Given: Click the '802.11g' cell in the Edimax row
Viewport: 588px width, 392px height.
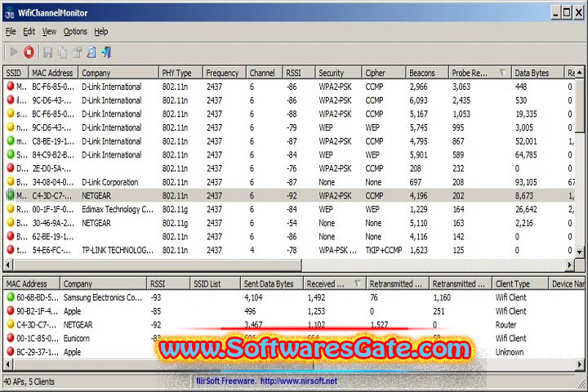Looking at the screenshot, I should pos(175,209).
